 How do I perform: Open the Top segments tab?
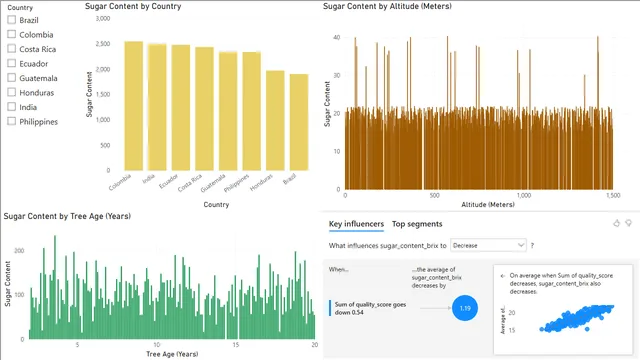pyautogui.click(x=417, y=224)
